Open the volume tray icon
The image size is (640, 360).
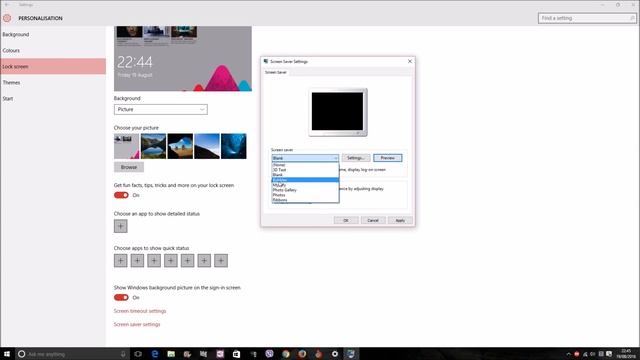[x=593, y=354]
